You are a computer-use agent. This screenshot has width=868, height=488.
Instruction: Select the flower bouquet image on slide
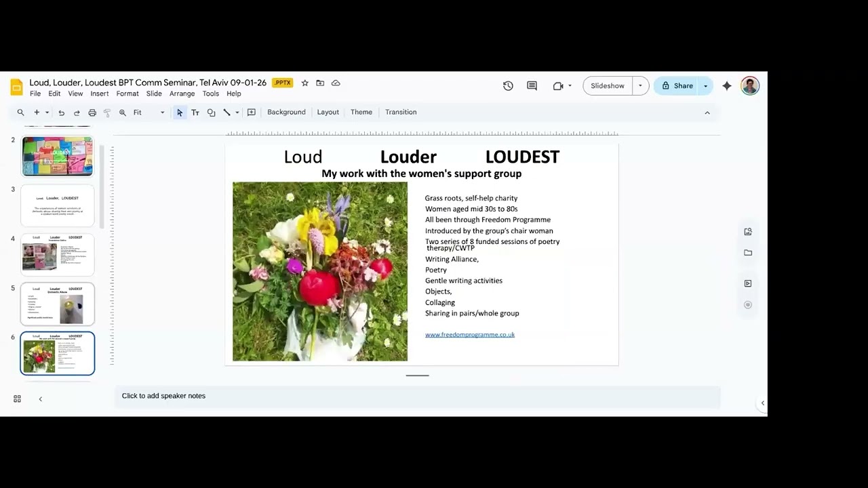(320, 271)
